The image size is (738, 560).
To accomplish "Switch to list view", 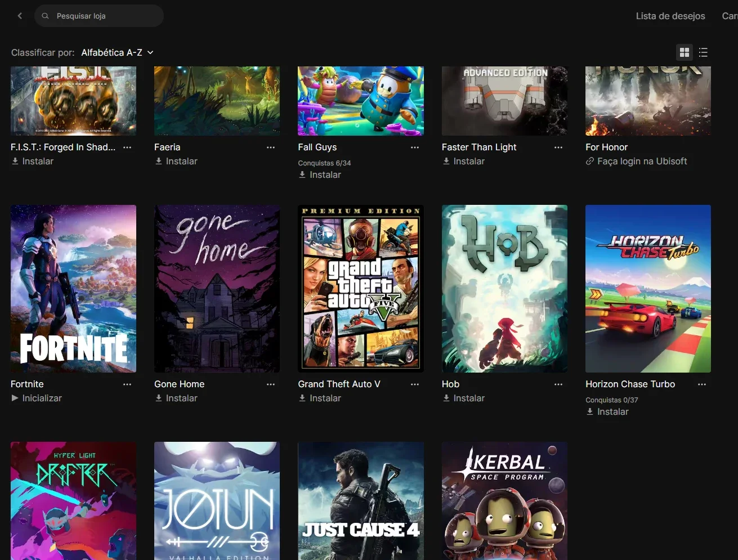I will 703,52.
